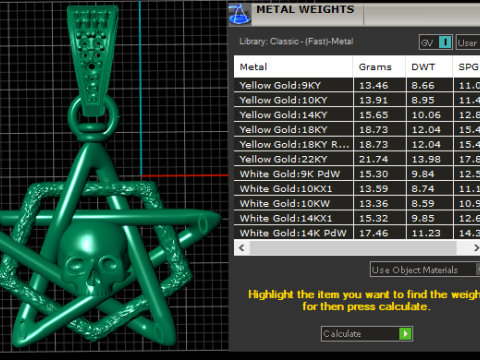Viewport: 480px width, 360px height.
Task: Click the 11.23 DWT value
Action: click(426, 233)
